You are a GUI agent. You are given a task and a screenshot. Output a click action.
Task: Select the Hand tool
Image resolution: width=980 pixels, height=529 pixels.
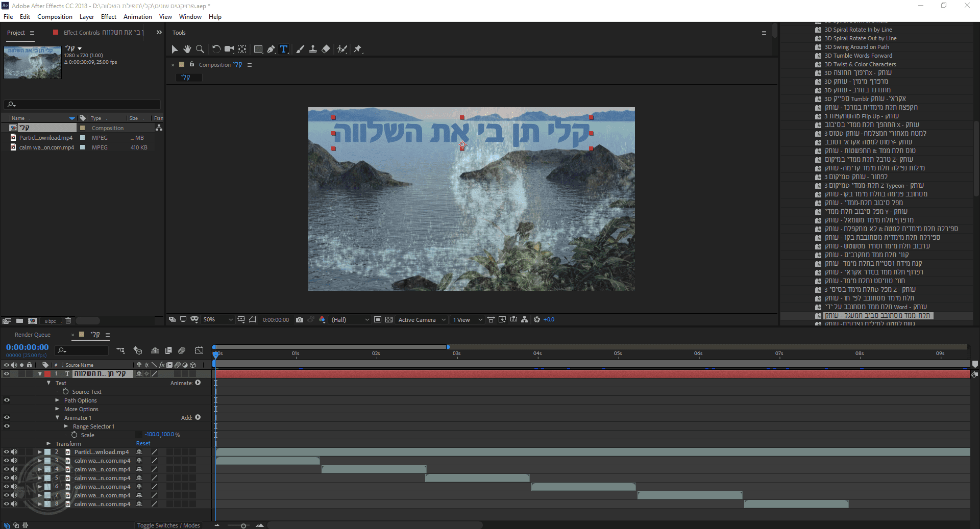click(x=187, y=49)
